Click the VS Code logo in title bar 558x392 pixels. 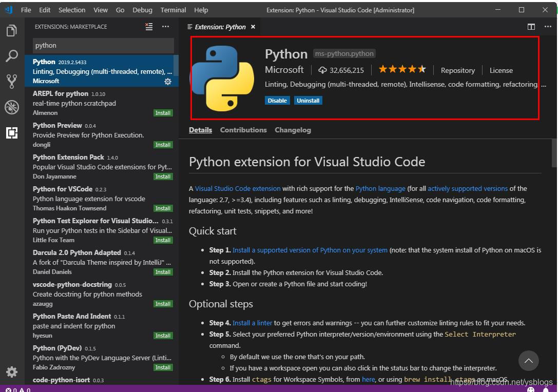8,10
